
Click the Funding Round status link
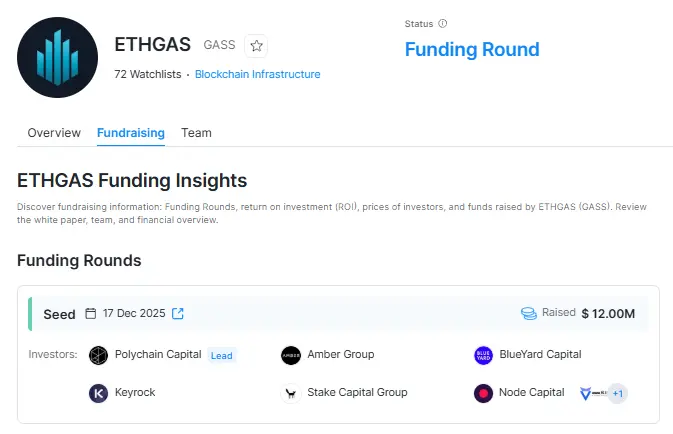(472, 49)
